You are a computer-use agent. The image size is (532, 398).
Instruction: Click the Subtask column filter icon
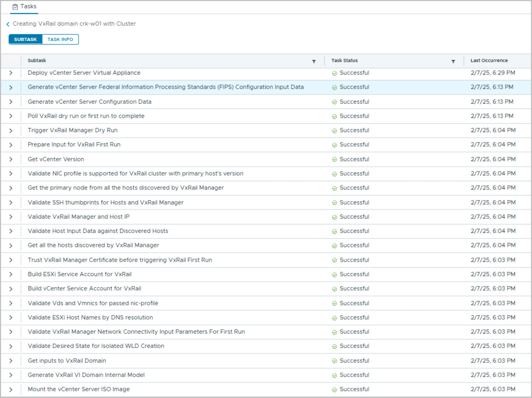(x=314, y=62)
